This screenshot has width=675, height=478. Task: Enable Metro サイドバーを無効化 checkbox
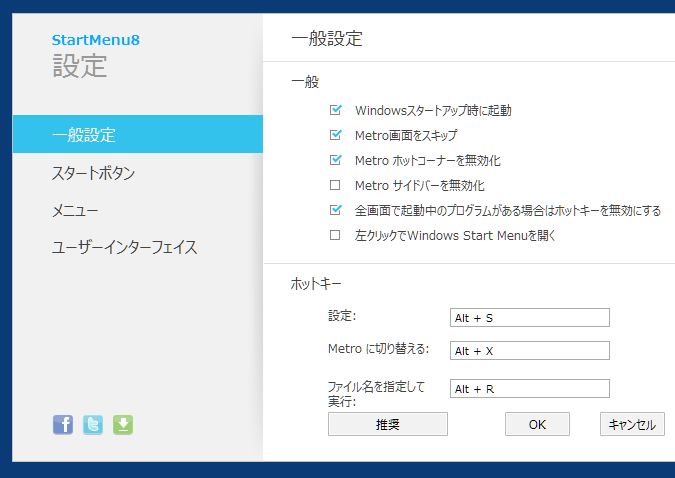335,185
